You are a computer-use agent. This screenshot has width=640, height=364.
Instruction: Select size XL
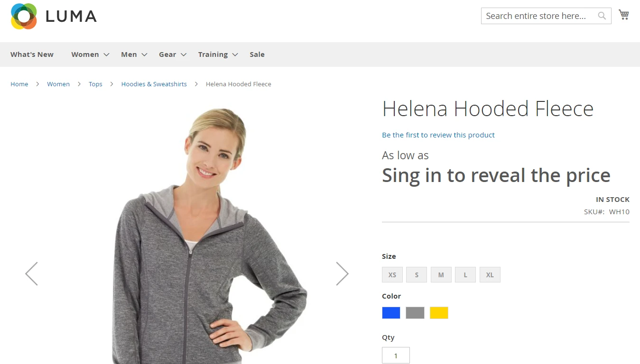490,274
